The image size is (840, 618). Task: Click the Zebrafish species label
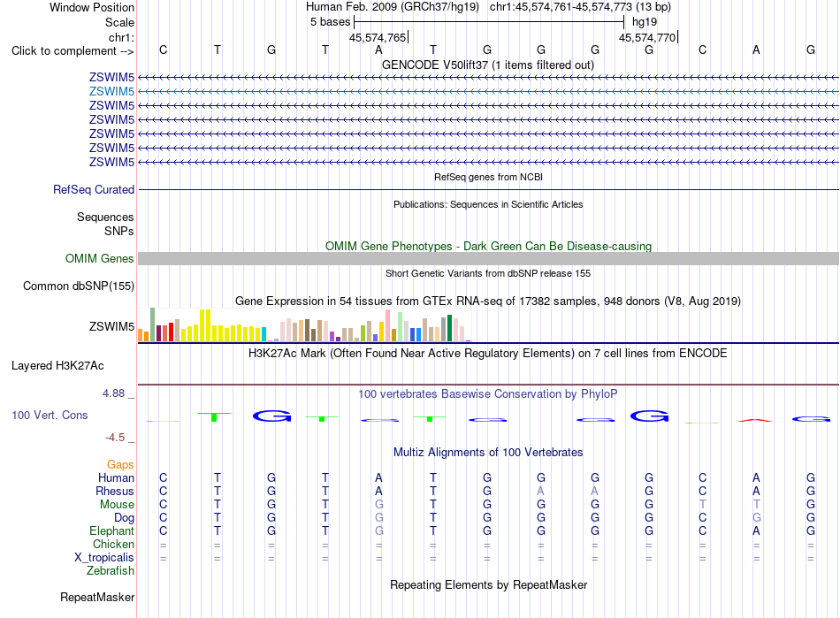(x=111, y=571)
